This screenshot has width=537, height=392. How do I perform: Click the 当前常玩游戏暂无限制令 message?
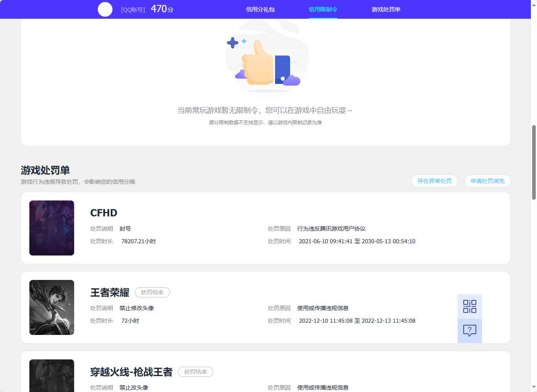[x=264, y=110]
